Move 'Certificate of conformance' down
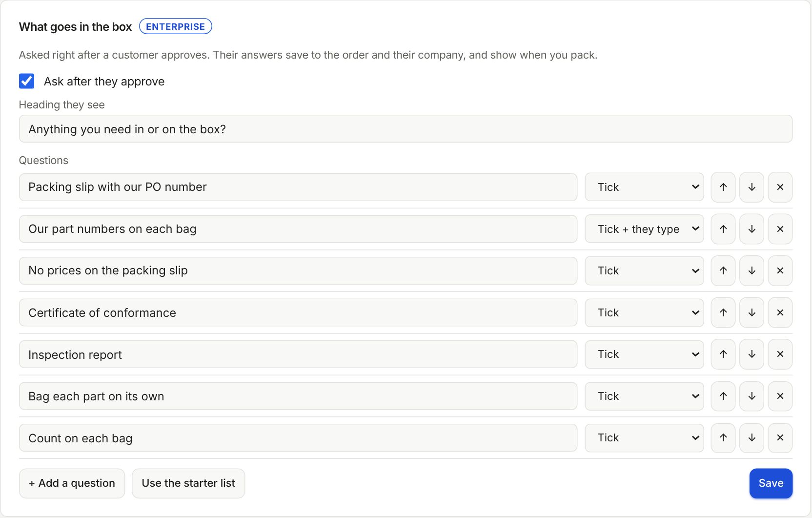 [x=751, y=312]
